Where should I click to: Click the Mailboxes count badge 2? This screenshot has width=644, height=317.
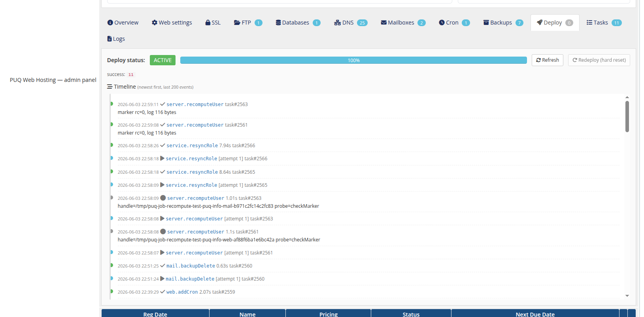421,23
